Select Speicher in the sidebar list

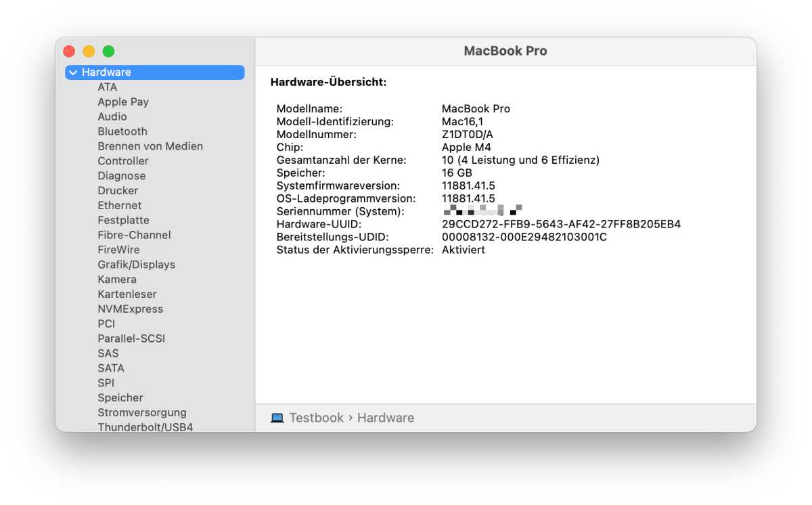120,398
